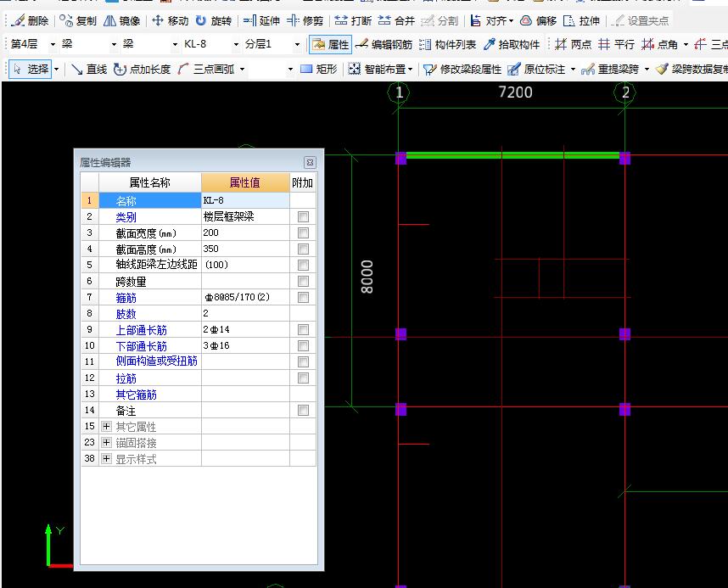Click the 截面高度 value 350
Image resolution: width=728 pixels, height=588 pixels.
[x=245, y=249]
